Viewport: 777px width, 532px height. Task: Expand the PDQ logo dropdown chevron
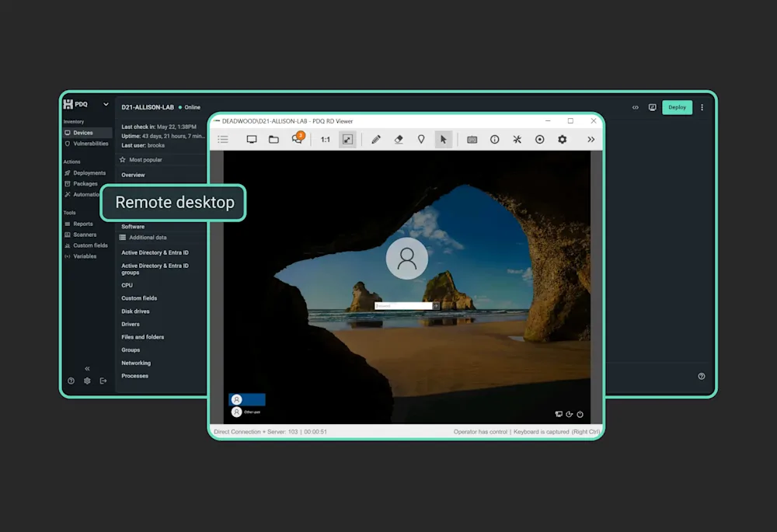pyautogui.click(x=106, y=105)
